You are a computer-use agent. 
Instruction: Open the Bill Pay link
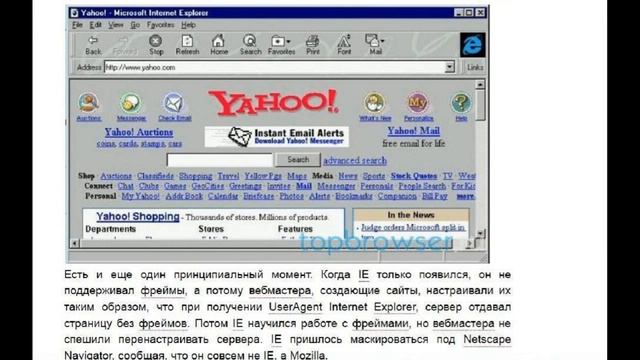tap(435, 196)
